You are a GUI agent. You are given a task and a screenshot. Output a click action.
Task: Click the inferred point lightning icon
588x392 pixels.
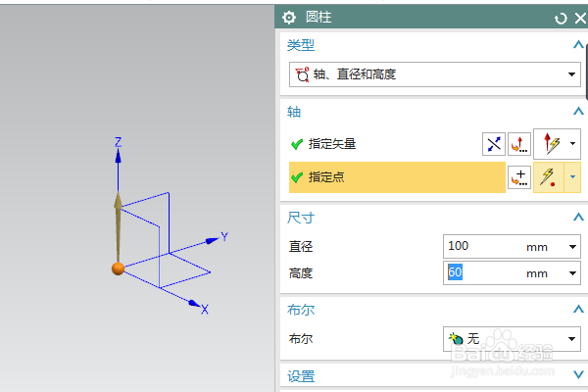point(550,177)
